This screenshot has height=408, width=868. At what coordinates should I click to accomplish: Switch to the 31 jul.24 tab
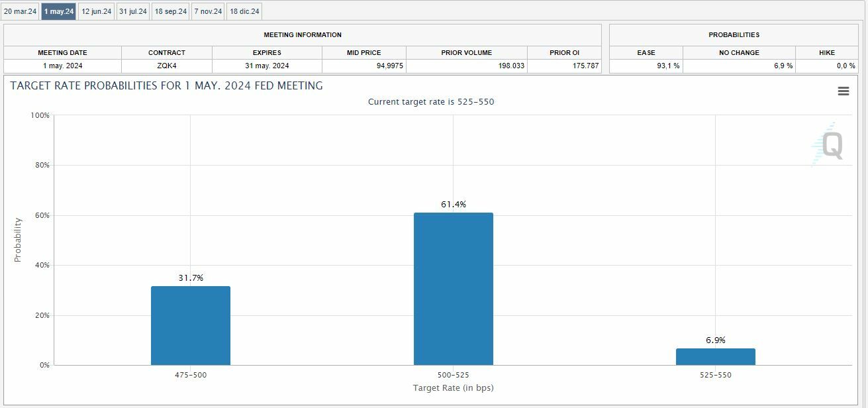pos(133,11)
